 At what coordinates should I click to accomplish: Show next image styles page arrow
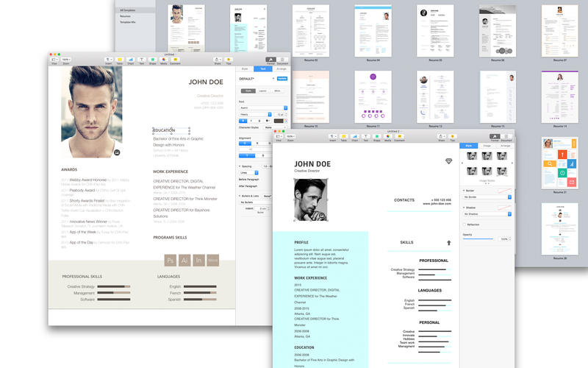(x=512, y=163)
